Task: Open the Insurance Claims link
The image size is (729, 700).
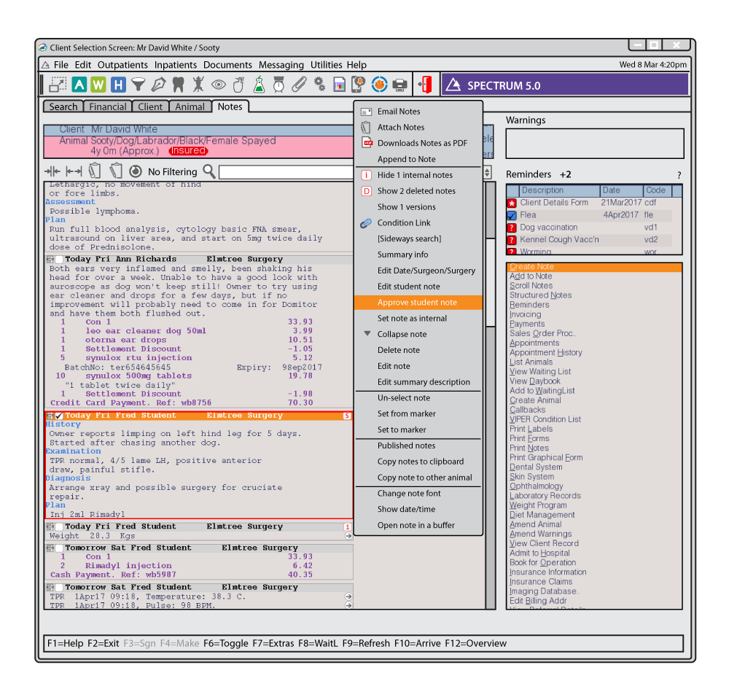Action: coord(540,582)
